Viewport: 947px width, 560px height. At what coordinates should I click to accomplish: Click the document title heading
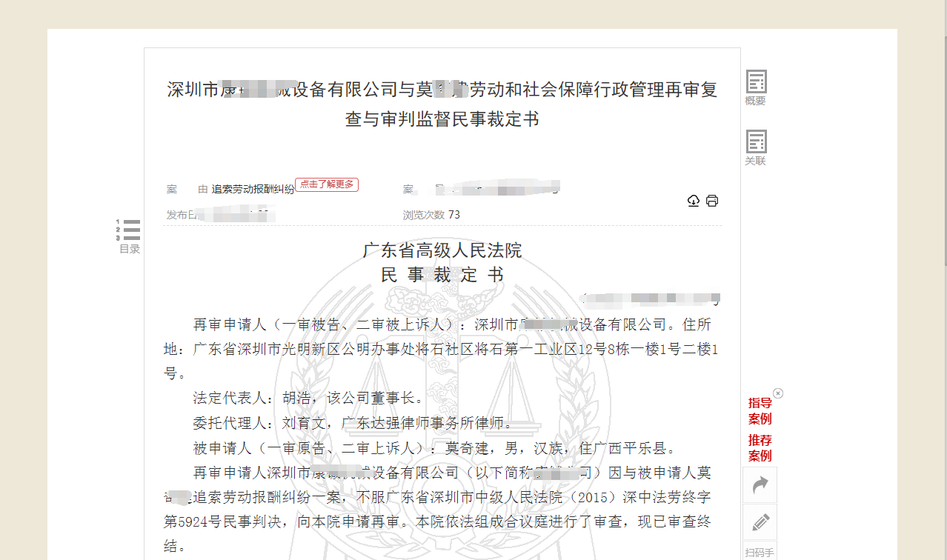click(442, 104)
